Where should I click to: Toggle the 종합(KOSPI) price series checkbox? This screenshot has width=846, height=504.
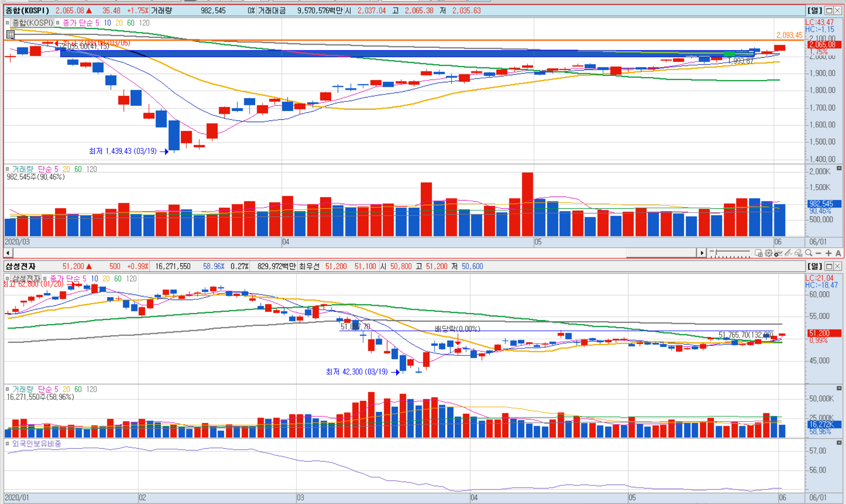point(7,23)
